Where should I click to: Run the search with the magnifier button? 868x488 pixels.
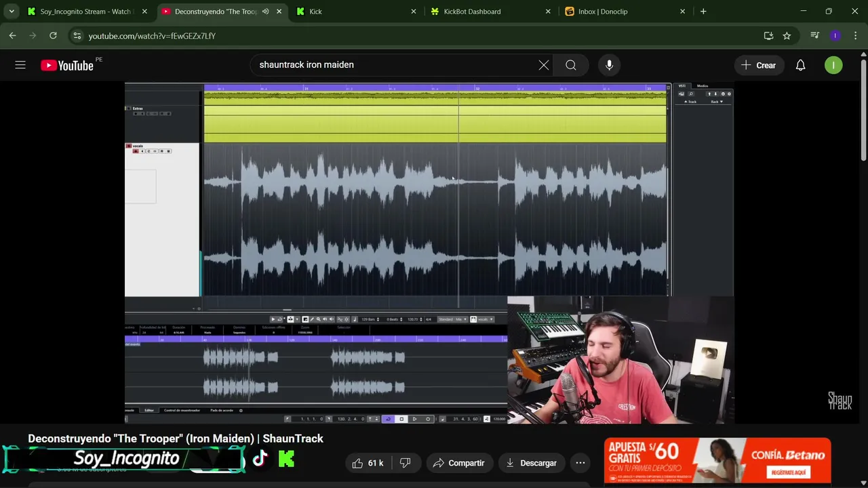point(571,65)
